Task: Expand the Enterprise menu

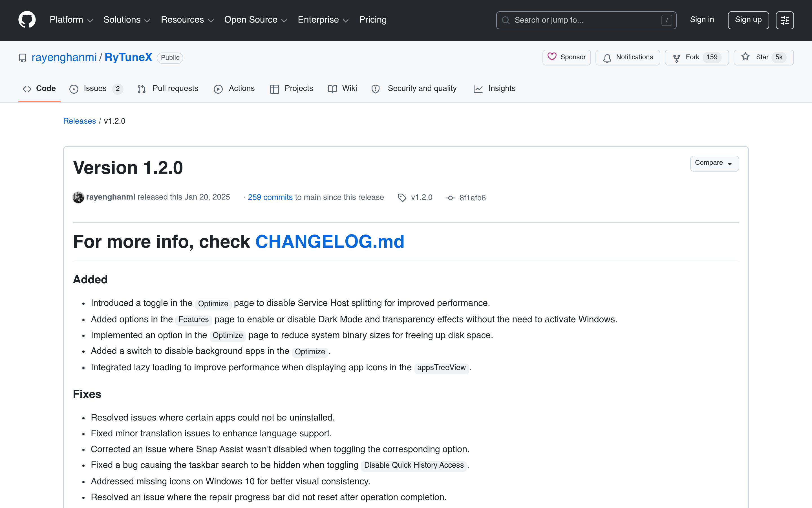Action: tap(323, 20)
